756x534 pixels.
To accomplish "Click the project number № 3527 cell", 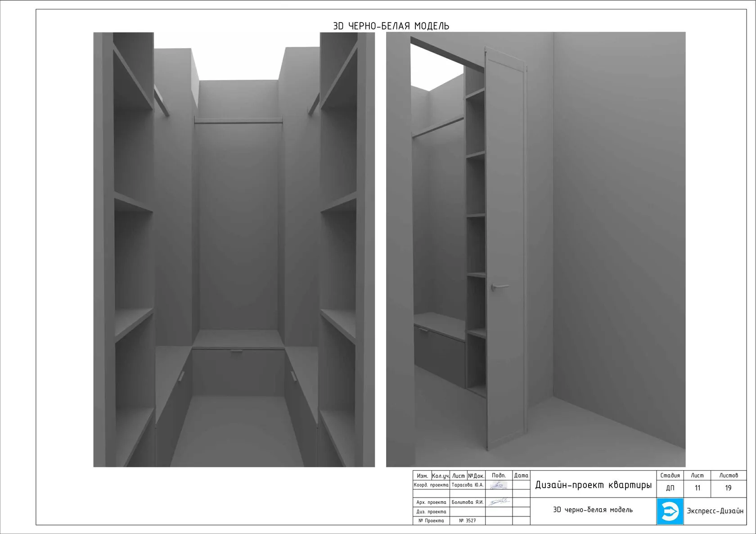I will [x=467, y=521].
